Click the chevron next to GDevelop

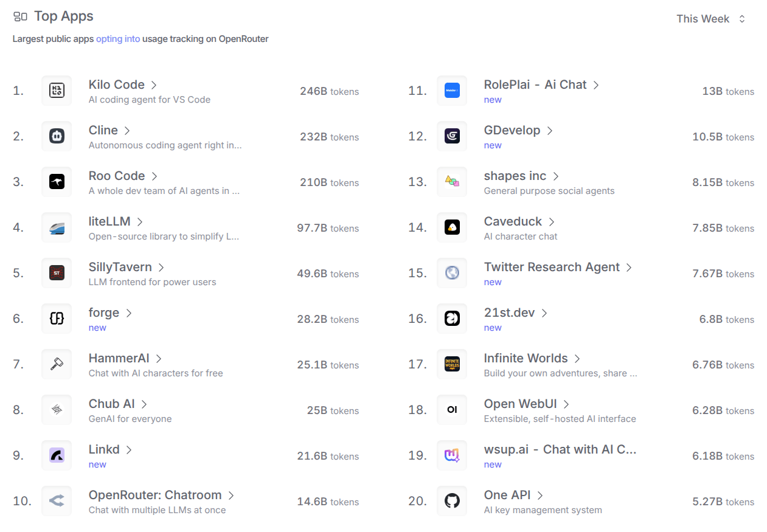coord(550,131)
